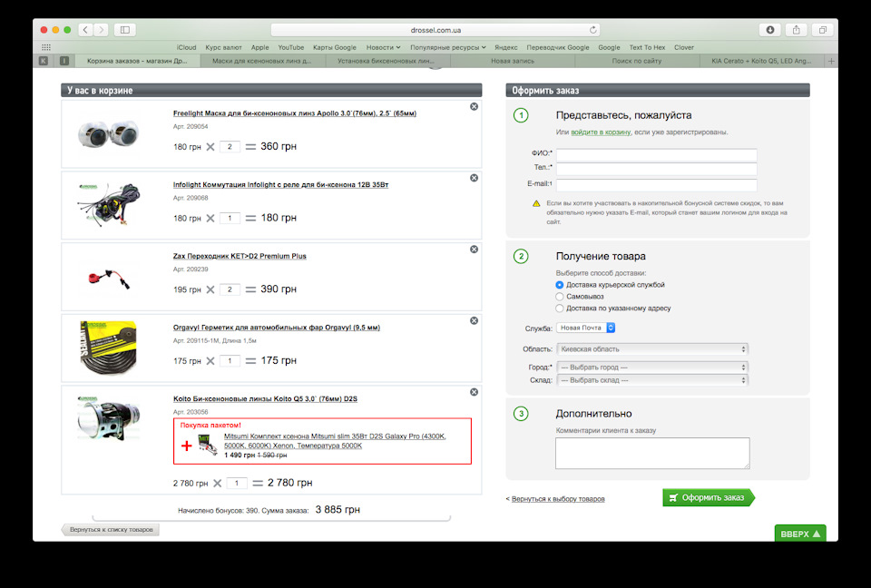Click Вернуться к списку товаров button
Screen dimensions: 871x588
tap(111, 530)
